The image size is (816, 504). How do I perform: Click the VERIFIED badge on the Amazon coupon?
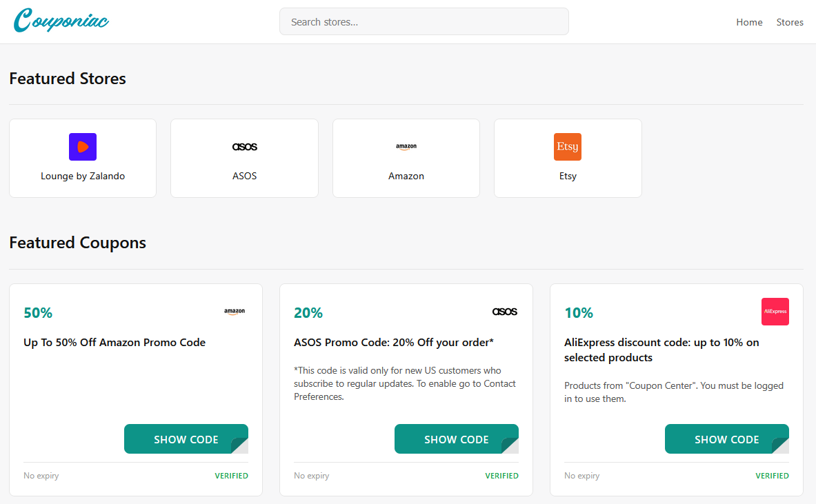click(x=232, y=476)
